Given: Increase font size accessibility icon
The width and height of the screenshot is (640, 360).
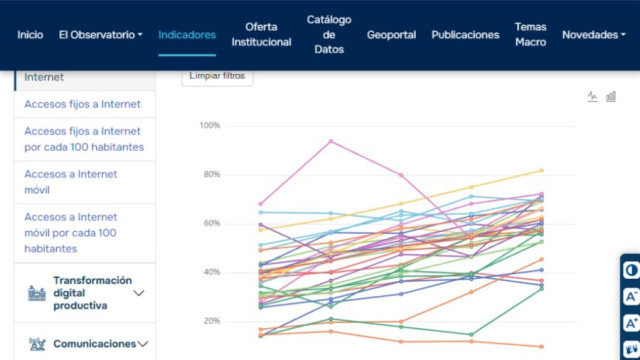Looking at the screenshot, I should coord(631,324).
